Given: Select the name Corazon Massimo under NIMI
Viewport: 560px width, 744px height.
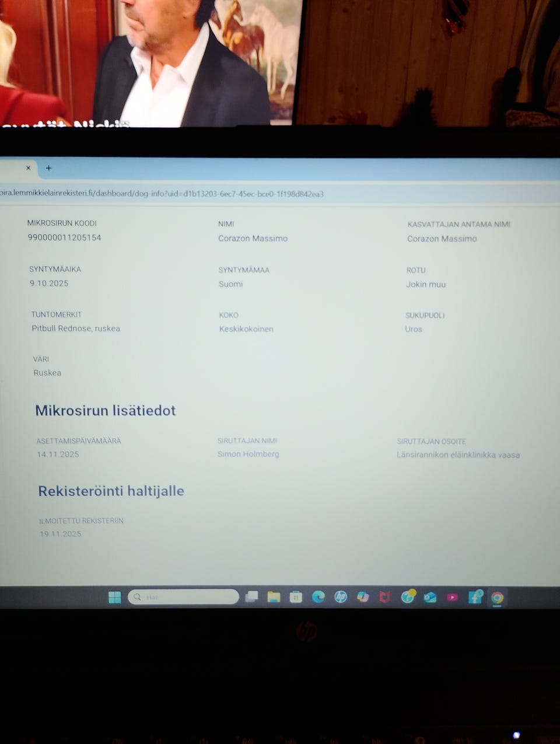Looking at the screenshot, I should [253, 238].
